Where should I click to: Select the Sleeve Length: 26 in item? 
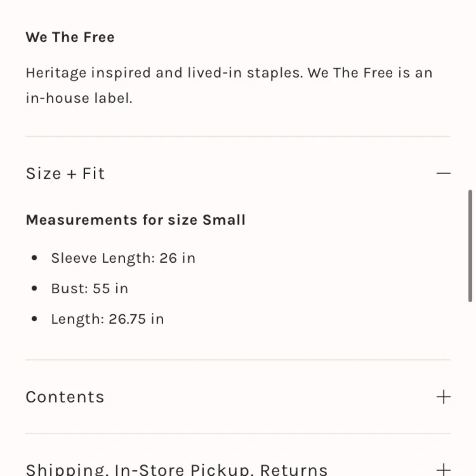[123, 258]
